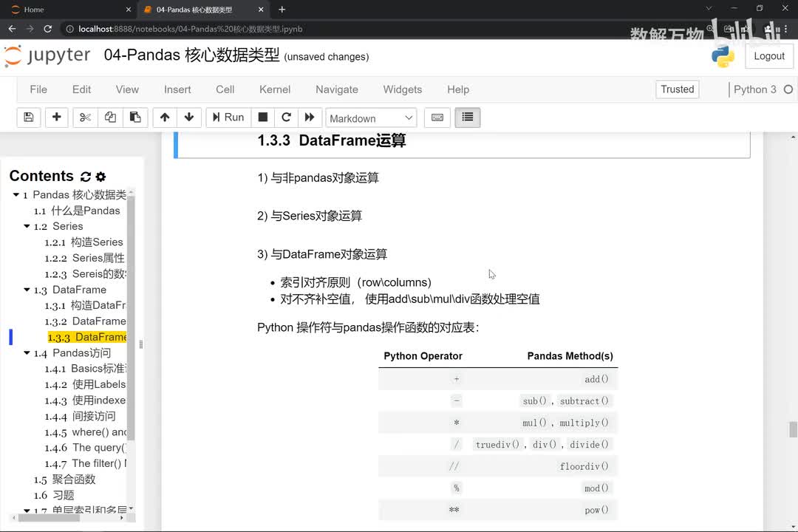The width and height of the screenshot is (798, 532).
Task: Click the Logout button
Action: tap(769, 56)
